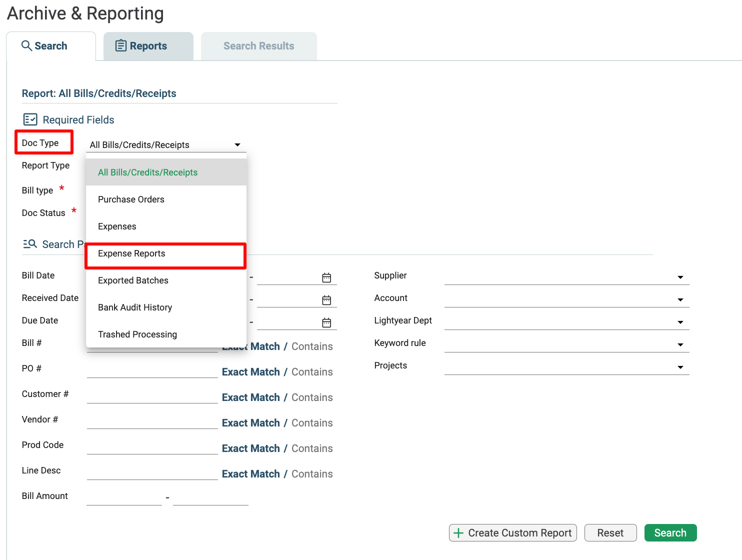Open the Search Results tab
Screen dimensions: 742x560
tap(258, 46)
